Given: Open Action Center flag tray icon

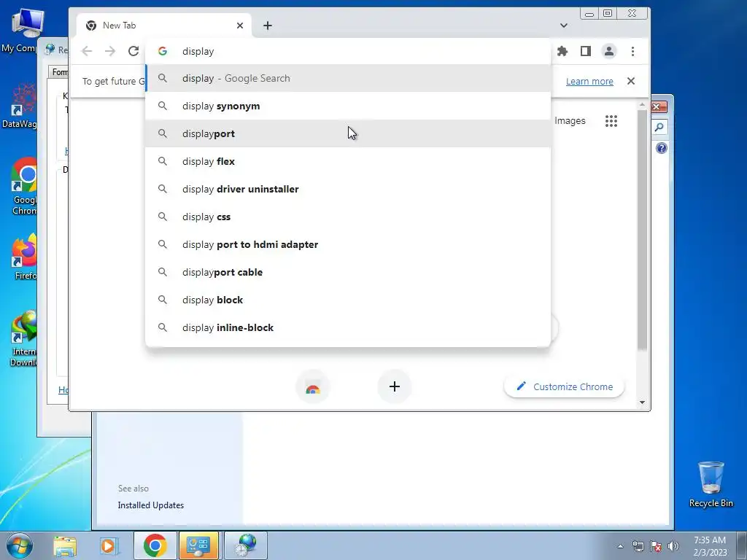Looking at the screenshot, I should pyautogui.click(x=656, y=546).
